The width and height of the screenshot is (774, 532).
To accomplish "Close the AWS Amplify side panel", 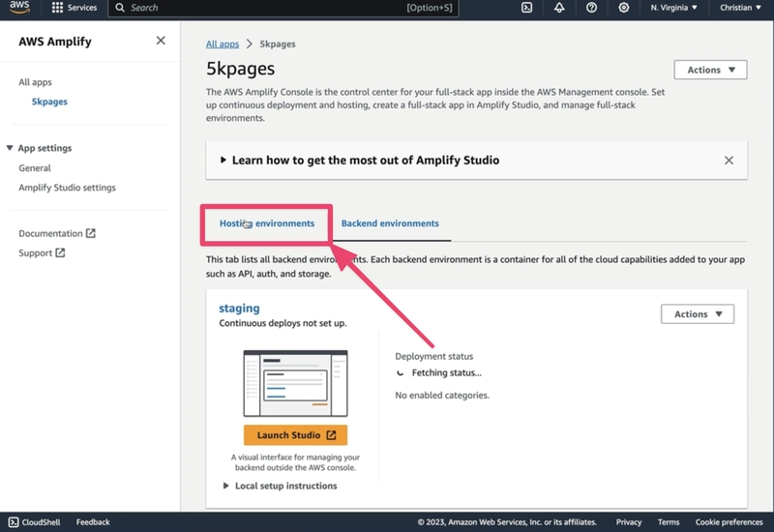I will click(161, 41).
